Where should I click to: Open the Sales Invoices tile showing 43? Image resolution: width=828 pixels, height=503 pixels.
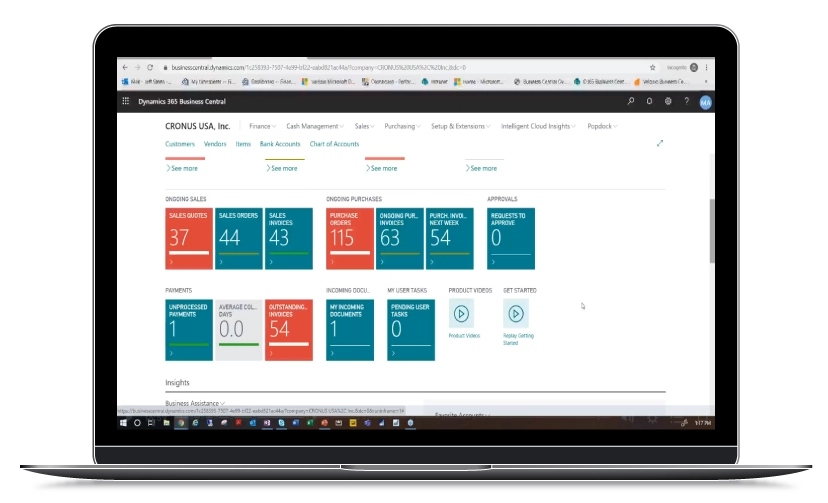pos(289,239)
